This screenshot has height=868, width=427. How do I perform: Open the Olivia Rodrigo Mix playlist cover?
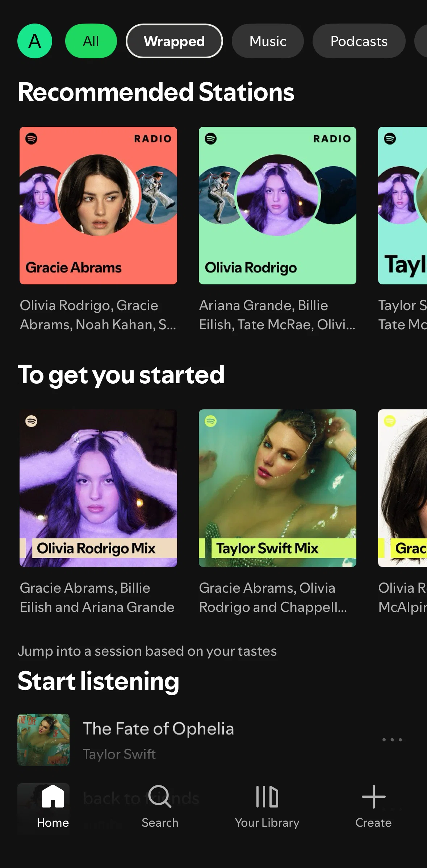pyautogui.click(x=98, y=488)
